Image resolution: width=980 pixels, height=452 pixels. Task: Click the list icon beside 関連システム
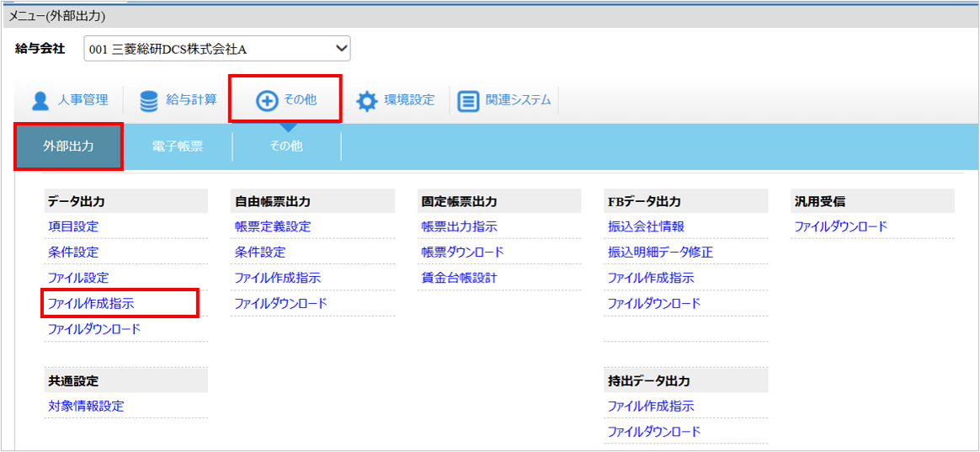point(467,101)
